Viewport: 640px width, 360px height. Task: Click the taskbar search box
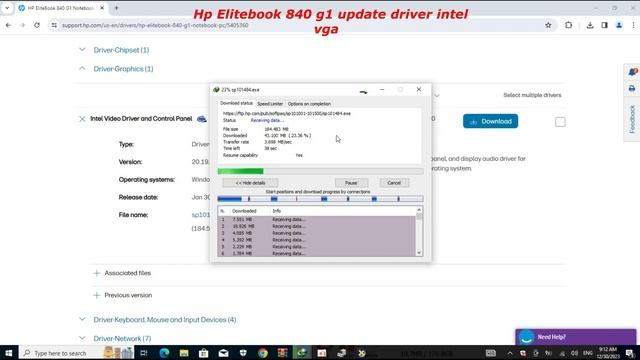(x=77, y=353)
